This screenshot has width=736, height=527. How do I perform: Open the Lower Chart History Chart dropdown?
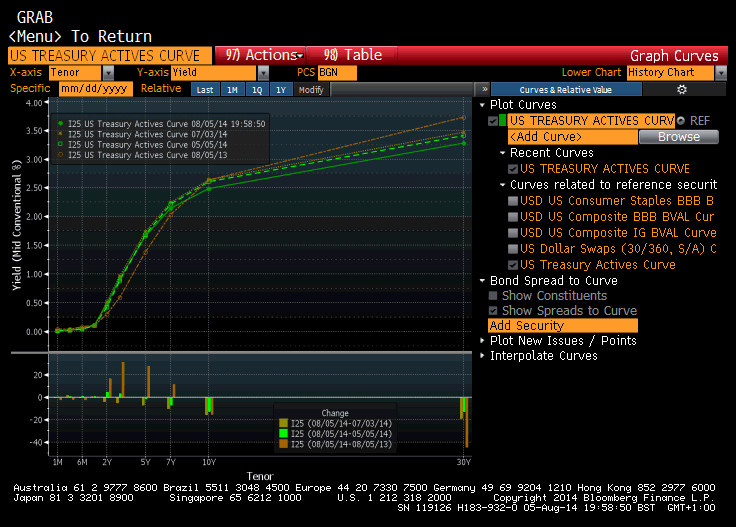pyautogui.click(x=721, y=73)
